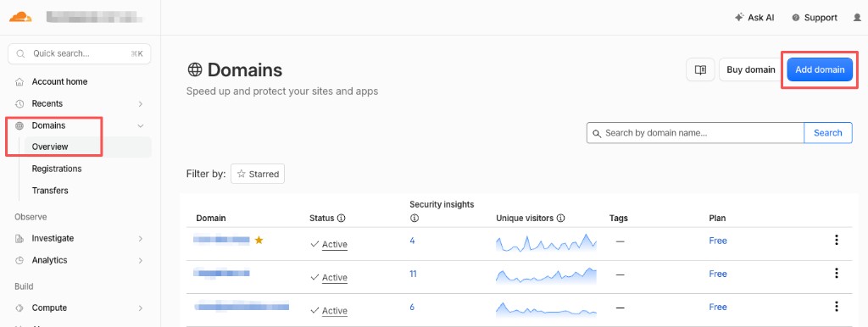Open the third domain row link
868x327 pixels.
pyautogui.click(x=242, y=307)
